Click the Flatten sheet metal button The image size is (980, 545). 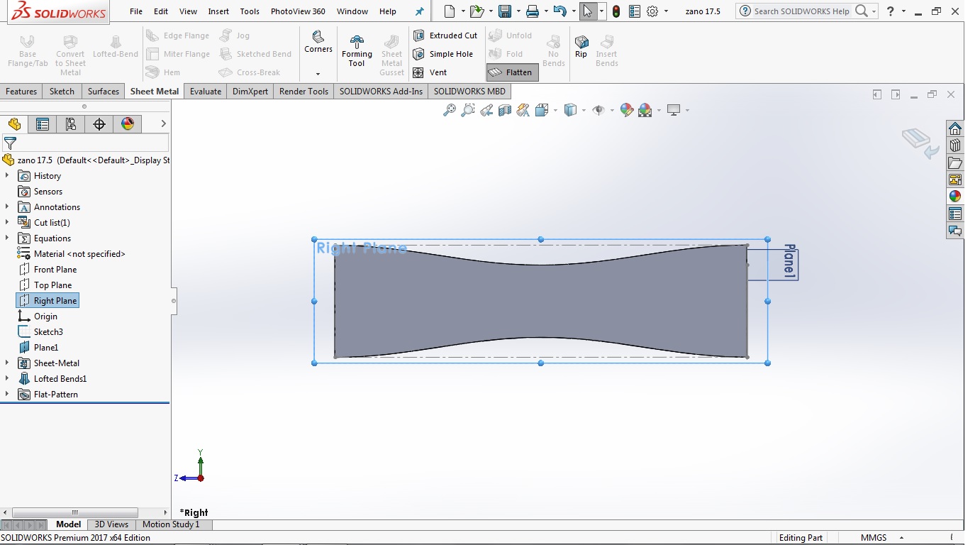click(512, 72)
